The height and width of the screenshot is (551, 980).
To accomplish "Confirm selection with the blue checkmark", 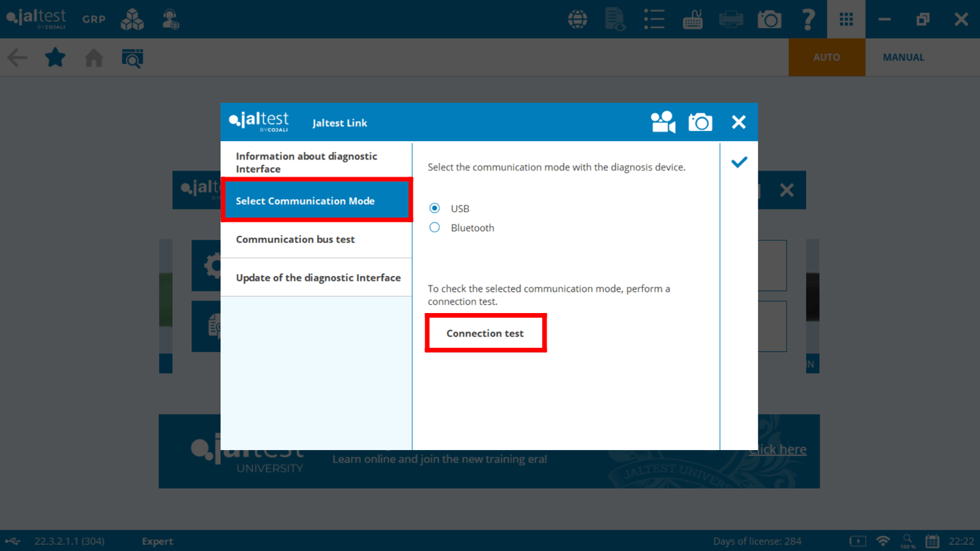I will pos(739,162).
